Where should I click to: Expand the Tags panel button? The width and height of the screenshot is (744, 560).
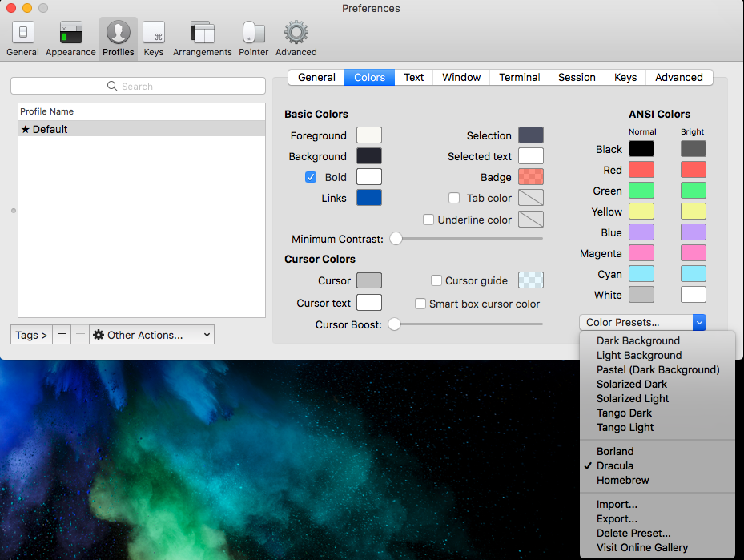click(x=31, y=335)
